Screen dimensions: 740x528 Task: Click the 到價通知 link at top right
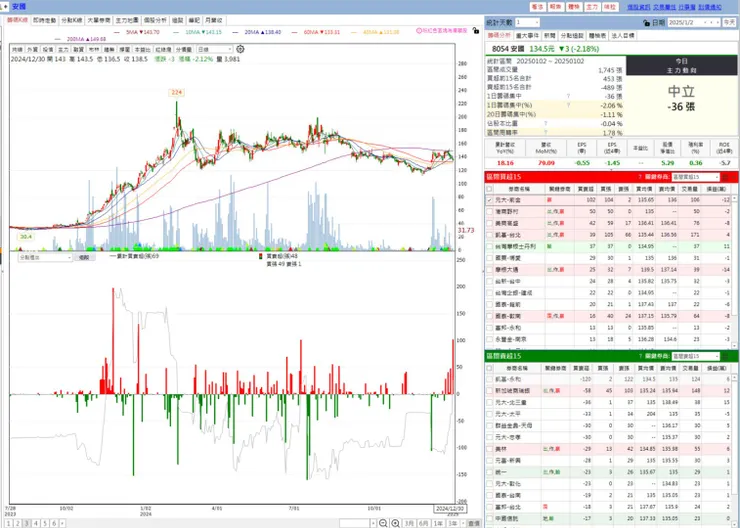tap(710, 7)
